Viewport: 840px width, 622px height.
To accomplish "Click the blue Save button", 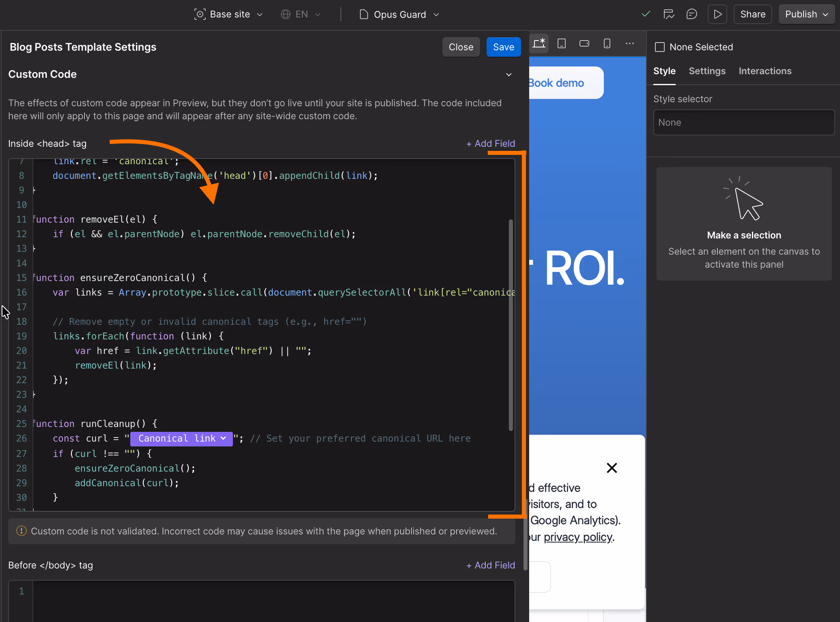I will click(x=503, y=47).
